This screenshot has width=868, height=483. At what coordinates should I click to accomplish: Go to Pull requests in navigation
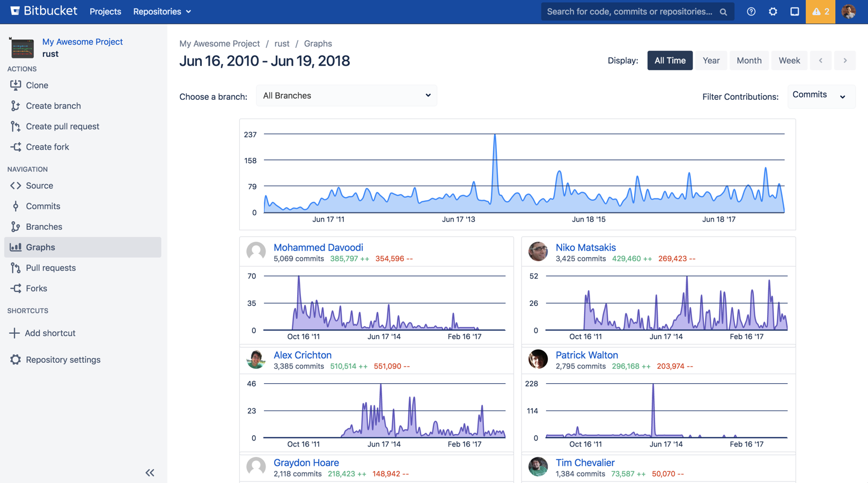51,268
